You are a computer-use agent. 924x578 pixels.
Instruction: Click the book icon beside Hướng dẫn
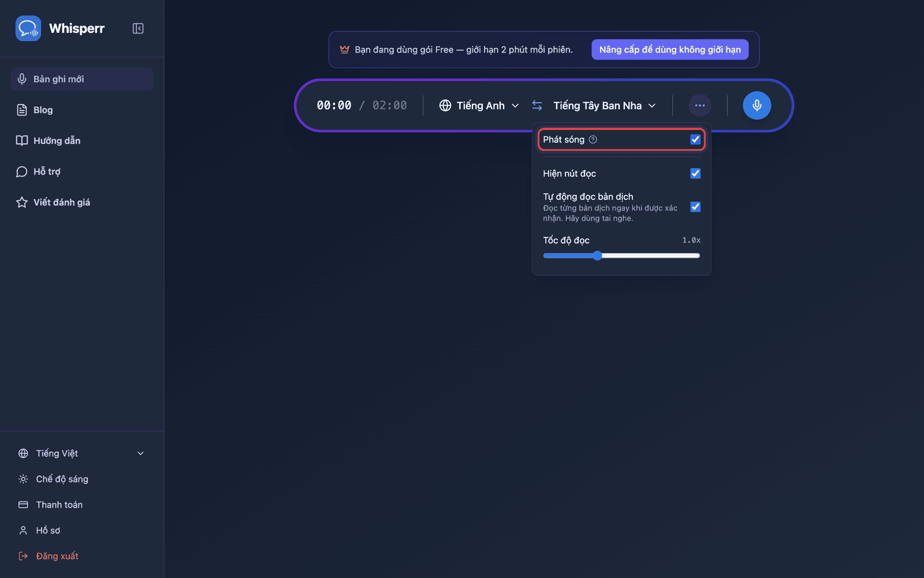(22, 140)
